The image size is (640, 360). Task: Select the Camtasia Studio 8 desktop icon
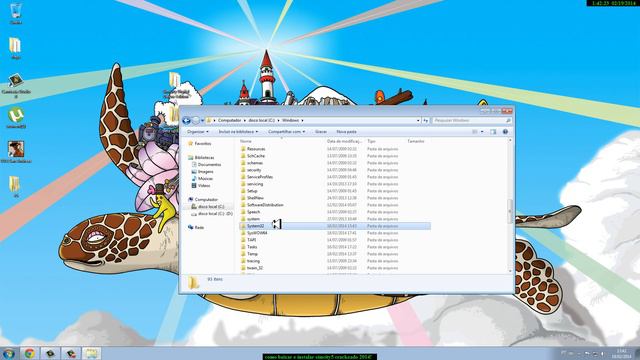point(16,86)
